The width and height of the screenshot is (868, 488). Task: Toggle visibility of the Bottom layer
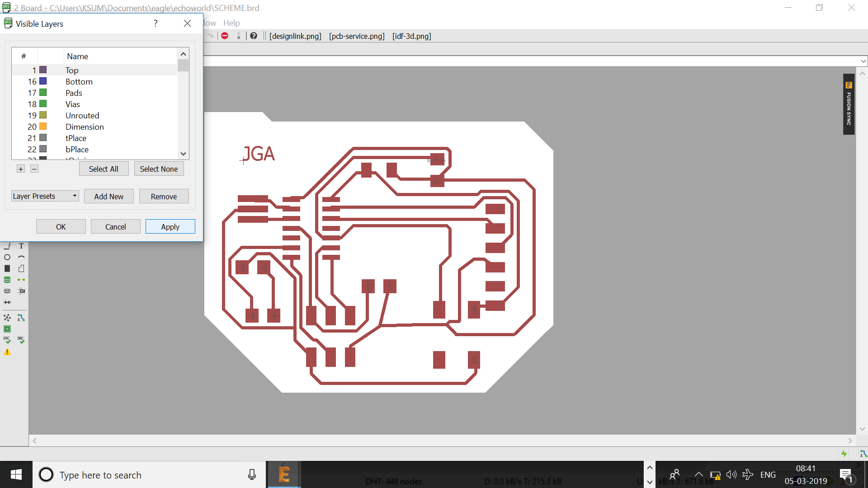point(79,81)
